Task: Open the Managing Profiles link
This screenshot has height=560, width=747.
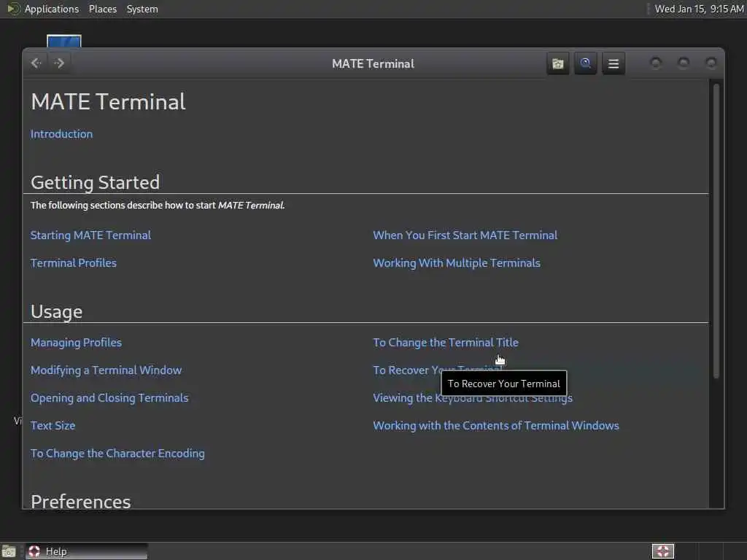Action: 76,343
